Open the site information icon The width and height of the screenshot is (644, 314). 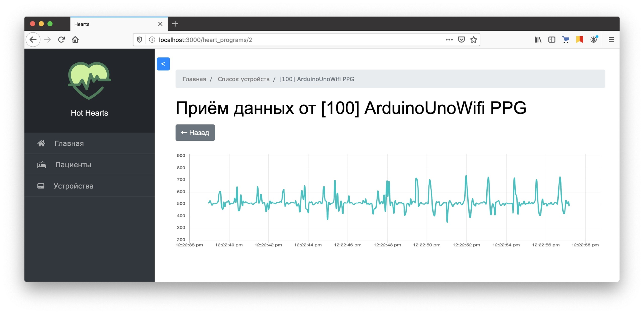point(152,40)
